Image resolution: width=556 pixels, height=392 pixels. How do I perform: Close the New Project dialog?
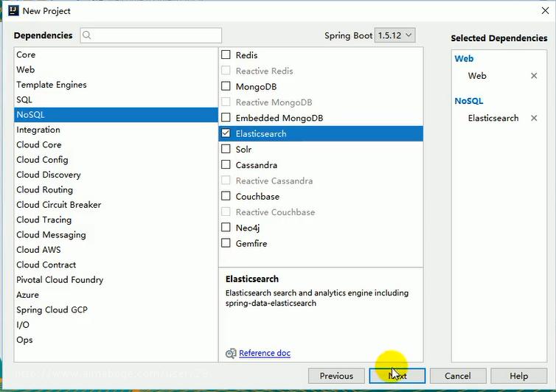click(545, 10)
